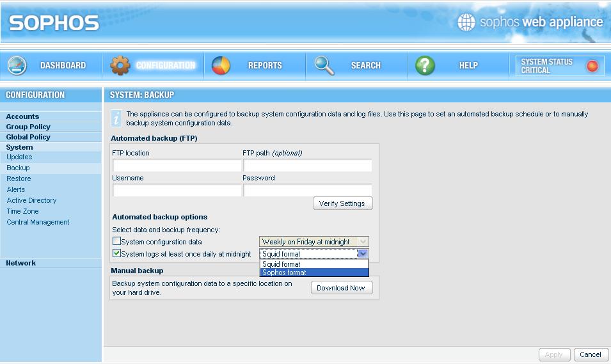Click the info icon beside the description
This screenshot has width=611, height=364.
[x=116, y=118]
